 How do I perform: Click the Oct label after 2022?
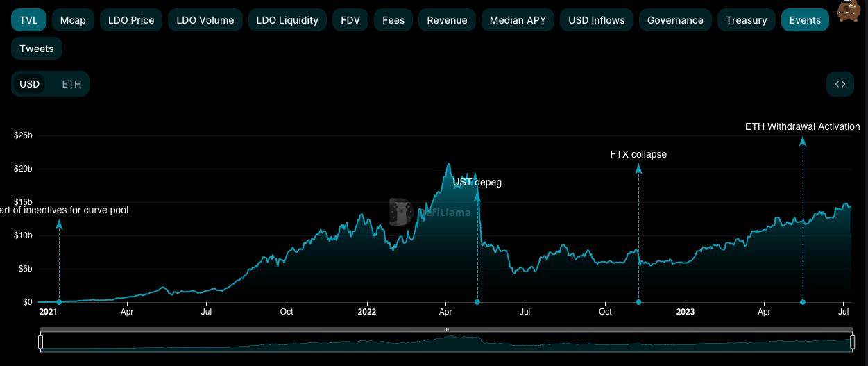(605, 312)
